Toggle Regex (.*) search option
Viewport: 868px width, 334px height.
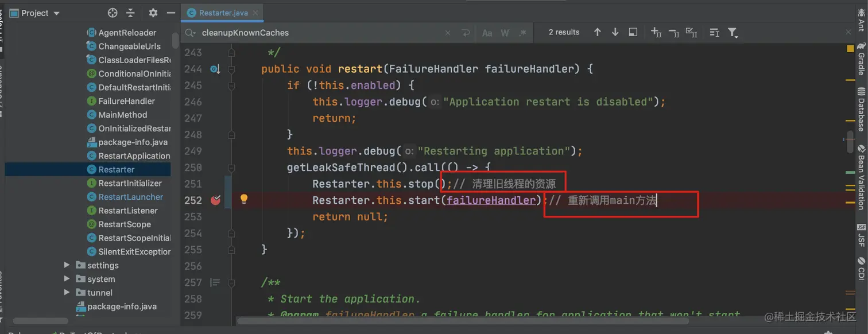coord(522,33)
